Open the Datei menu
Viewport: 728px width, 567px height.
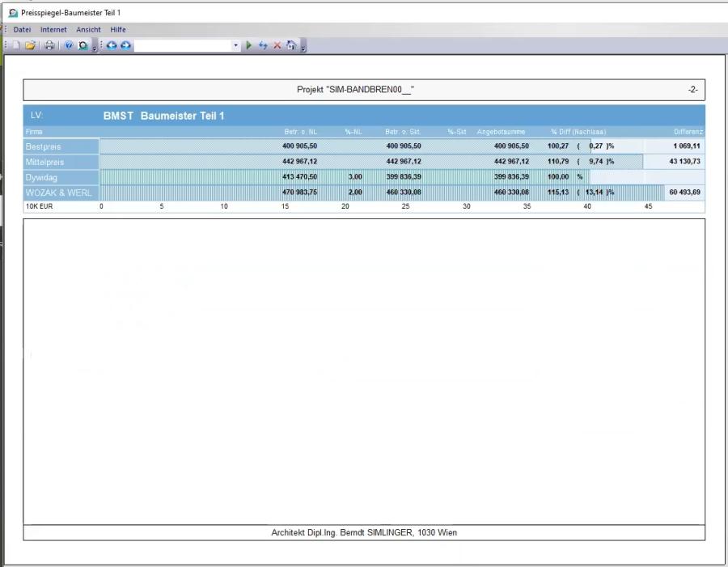(x=22, y=29)
